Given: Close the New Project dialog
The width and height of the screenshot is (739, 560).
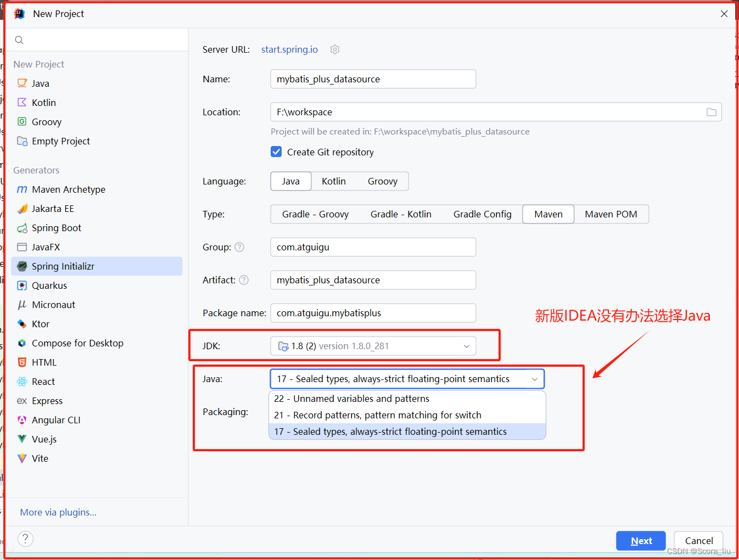Looking at the screenshot, I should tap(724, 14).
